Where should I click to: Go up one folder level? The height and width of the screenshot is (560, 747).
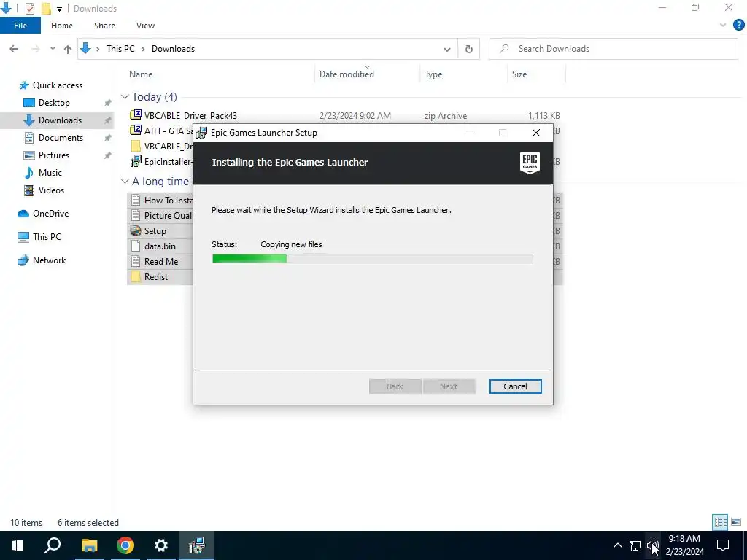68,49
